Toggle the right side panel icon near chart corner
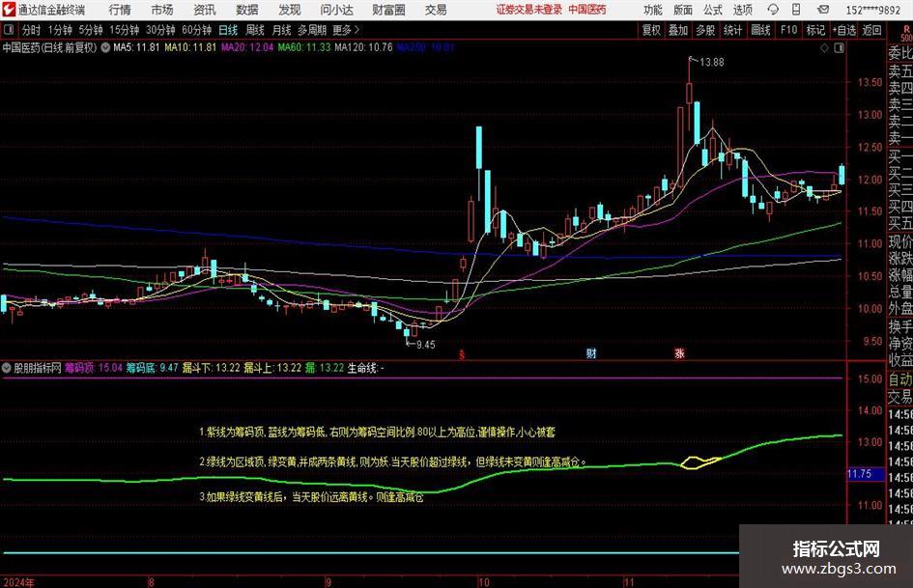This screenshot has width=913, height=588. 839,48
